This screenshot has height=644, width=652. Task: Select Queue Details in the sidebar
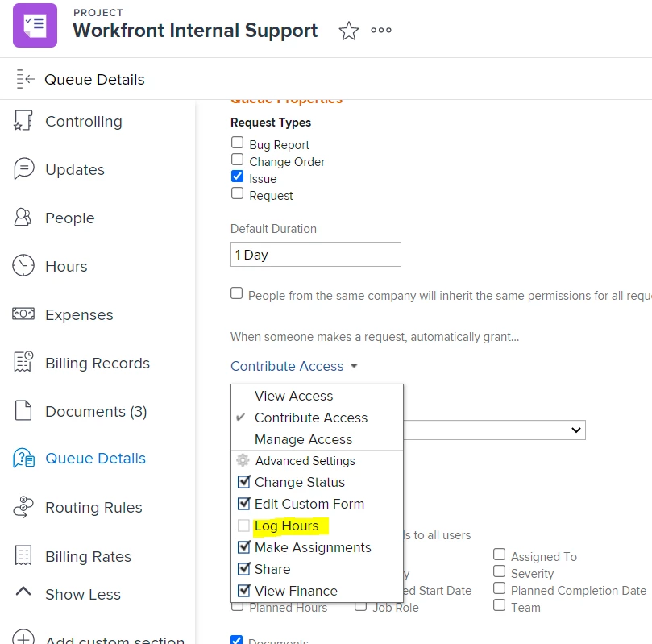click(x=95, y=458)
